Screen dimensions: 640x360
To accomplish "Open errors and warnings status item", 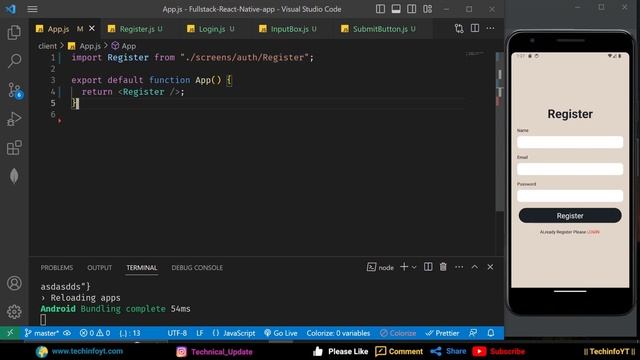I will click(95, 333).
